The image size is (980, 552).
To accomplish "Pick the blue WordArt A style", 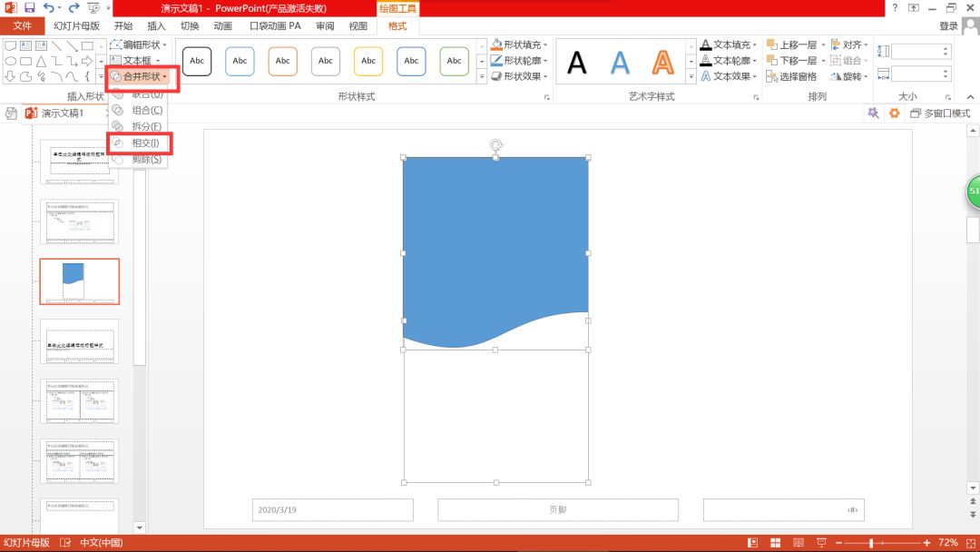I will click(x=620, y=62).
